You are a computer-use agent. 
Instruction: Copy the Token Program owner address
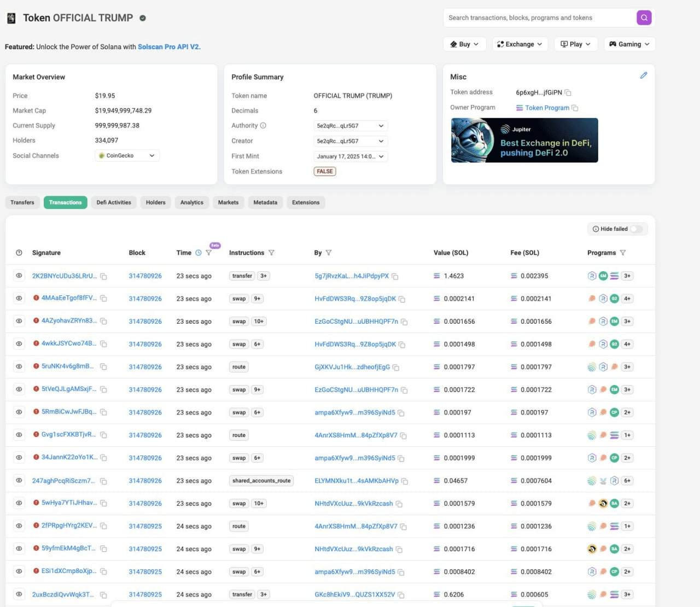pyautogui.click(x=575, y=108)
